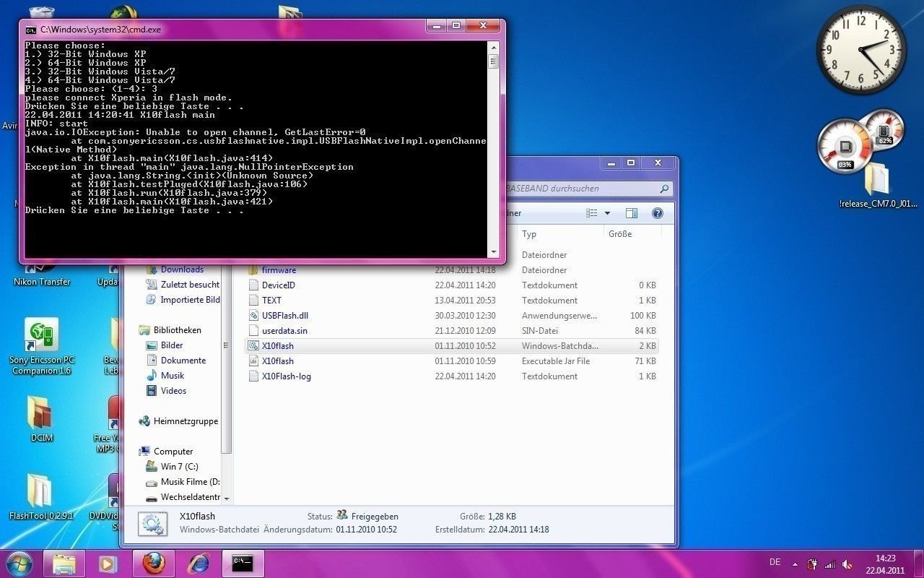This screenshot has height=578, width=924.
Task: Open the network signal tray icon
Action: click(x=830, y=564)
